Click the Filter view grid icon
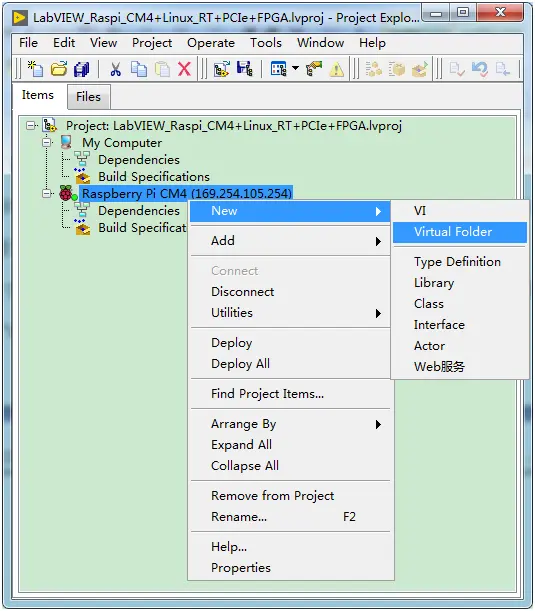Image resolution: width=535 pixels, height=611 pixels. tap(279, 69)
